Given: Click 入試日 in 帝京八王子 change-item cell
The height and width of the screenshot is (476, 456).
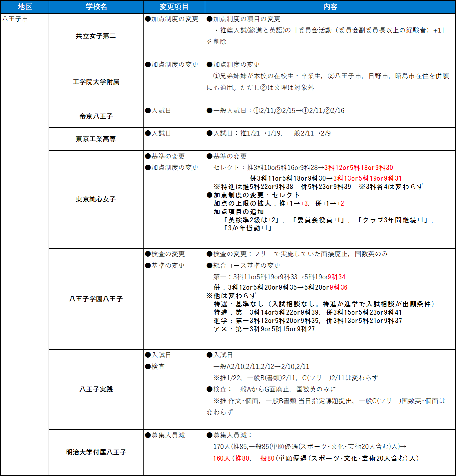Looking at the screenshot, I should 158,111.
